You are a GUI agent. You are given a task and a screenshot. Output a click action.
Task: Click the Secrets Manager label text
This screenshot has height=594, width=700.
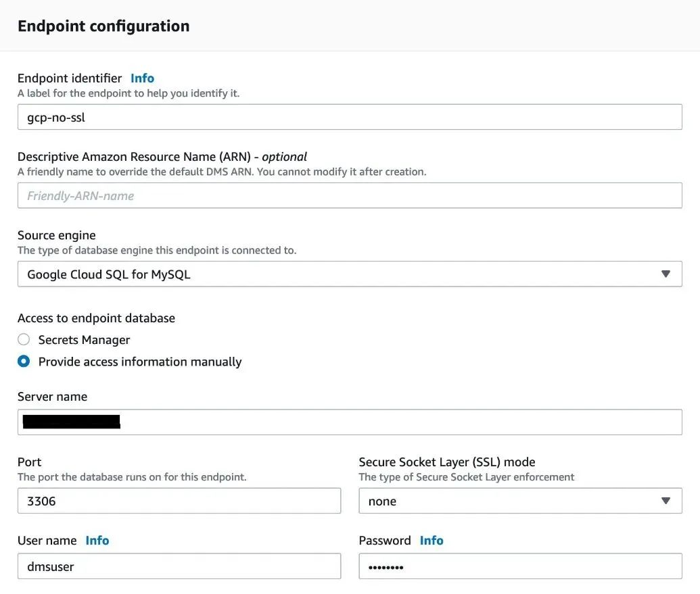pos(84,340)
